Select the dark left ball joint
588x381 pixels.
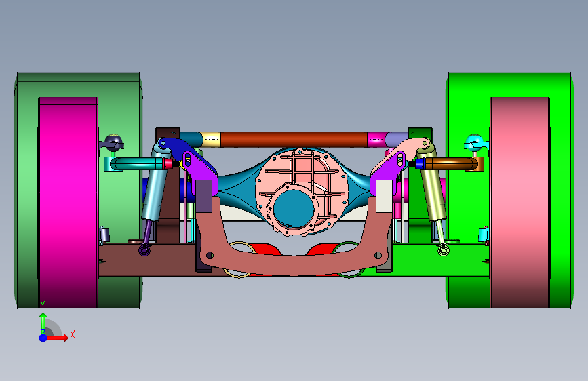[113, 142]
